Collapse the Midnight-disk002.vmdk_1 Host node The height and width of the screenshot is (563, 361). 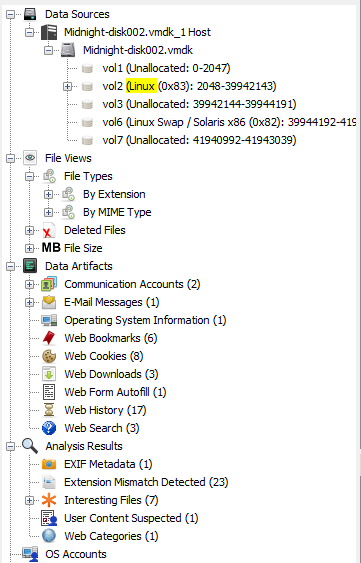(x=29, y=32)
